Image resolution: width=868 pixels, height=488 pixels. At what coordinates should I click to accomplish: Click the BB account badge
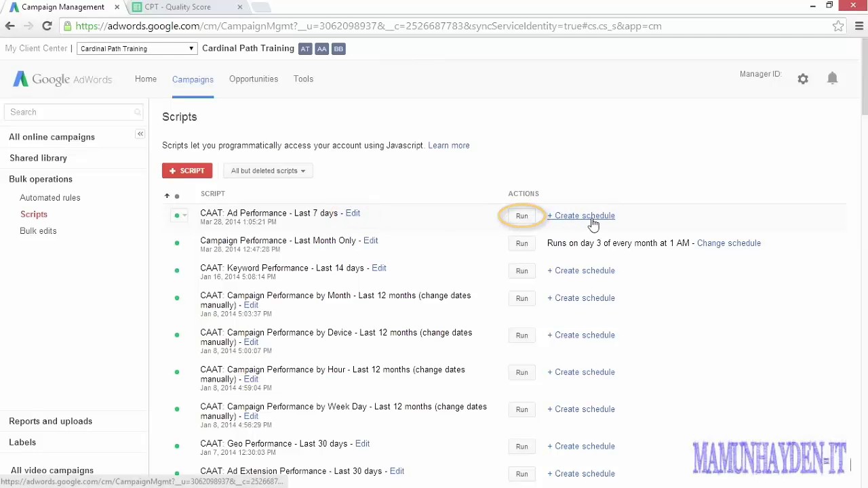point(338,49)
